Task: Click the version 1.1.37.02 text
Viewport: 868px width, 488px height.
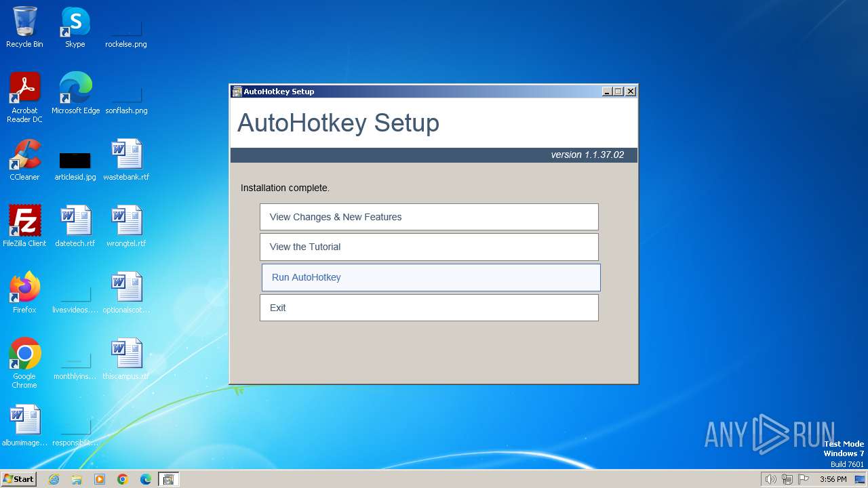Action: (587, 155)
